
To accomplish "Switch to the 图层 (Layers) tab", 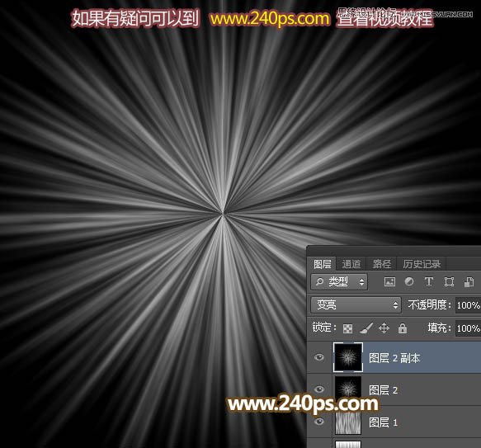I will 322,264.
